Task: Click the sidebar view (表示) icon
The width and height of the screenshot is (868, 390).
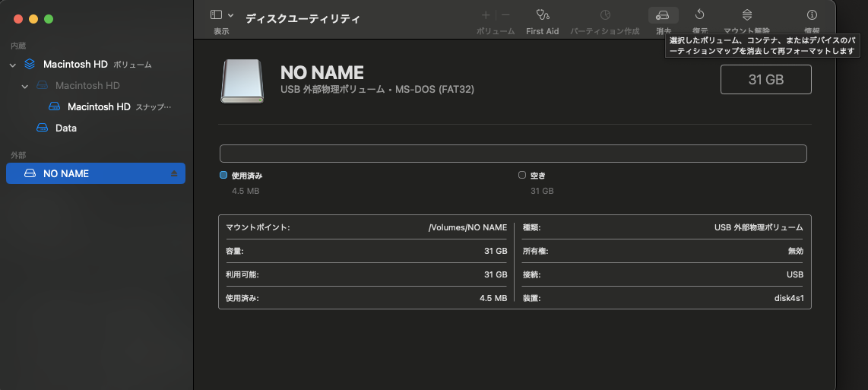Action: coord(216,15)
